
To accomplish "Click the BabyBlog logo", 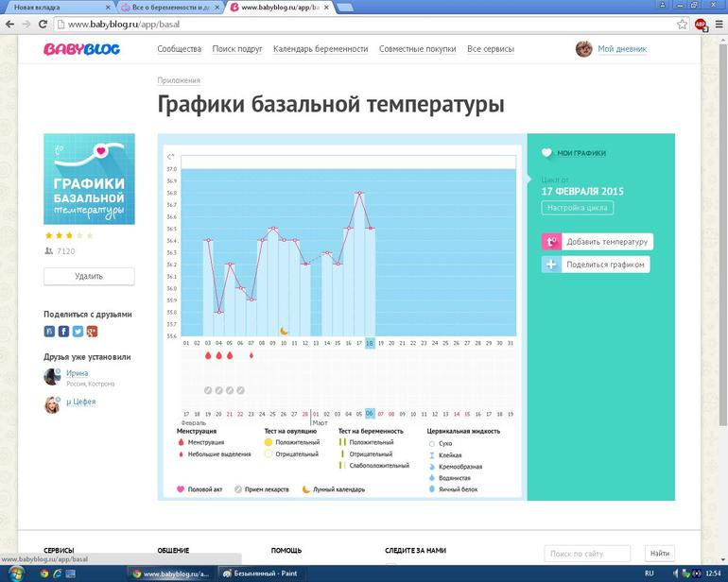I will (81, 49).
